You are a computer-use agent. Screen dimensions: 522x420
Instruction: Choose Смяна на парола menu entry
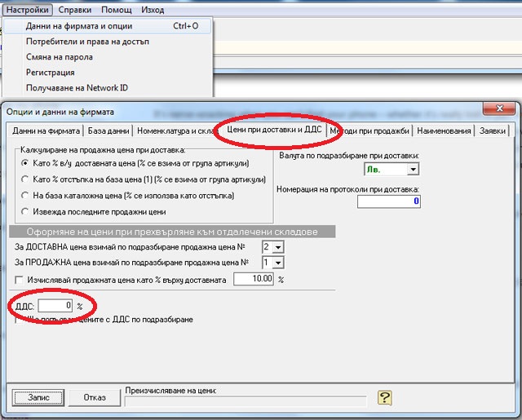coord(60,57)
